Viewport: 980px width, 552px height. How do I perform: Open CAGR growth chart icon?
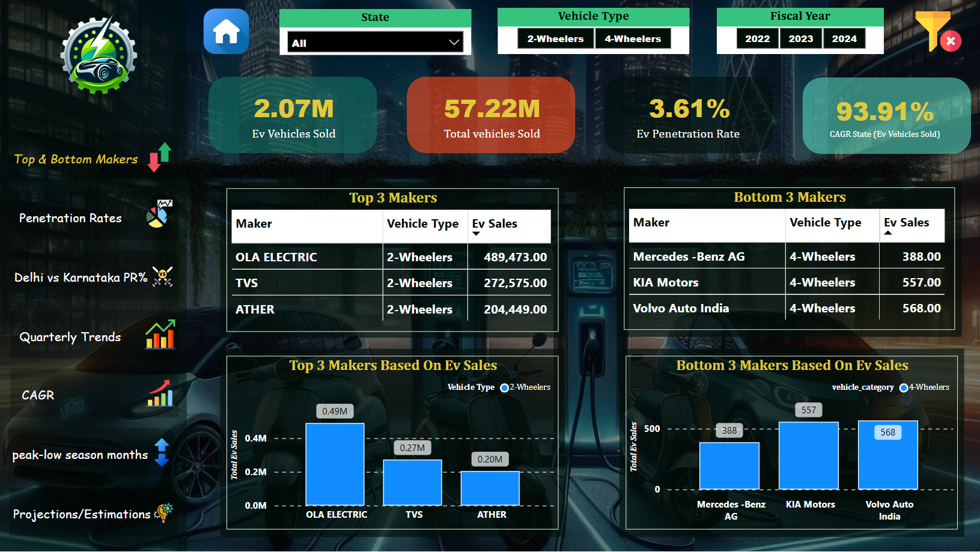[160, 393]
